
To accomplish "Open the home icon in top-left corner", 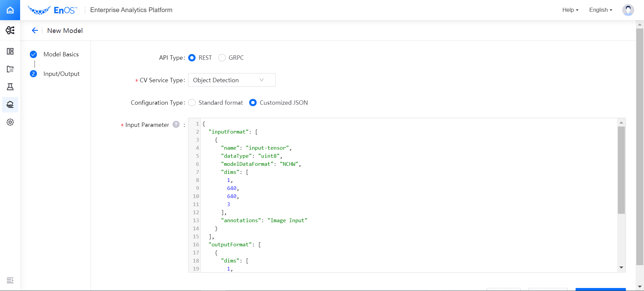I will (x=10, y=10).
